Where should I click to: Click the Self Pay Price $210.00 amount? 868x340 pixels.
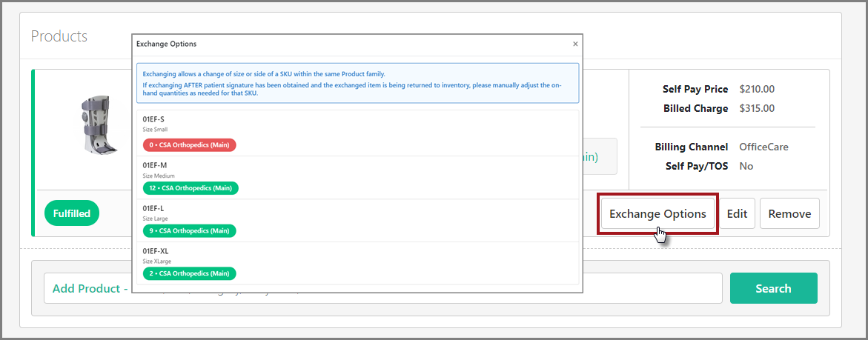pos(757,89)
